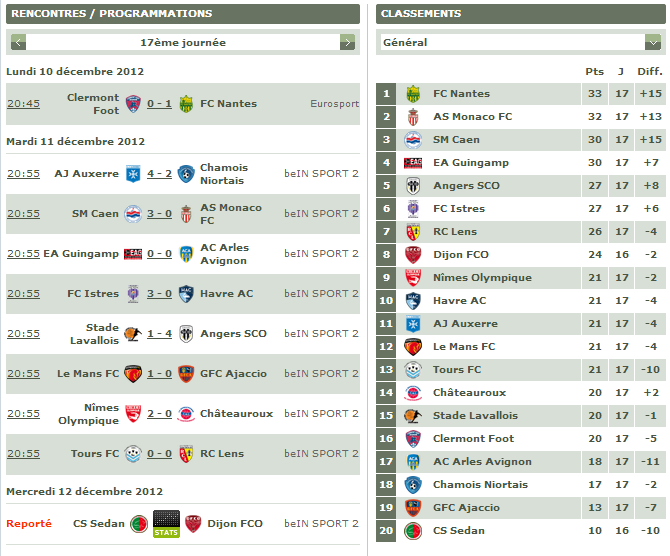
Task: Click the AS Monaco FC crest in standings
Action: coord(413,117)
